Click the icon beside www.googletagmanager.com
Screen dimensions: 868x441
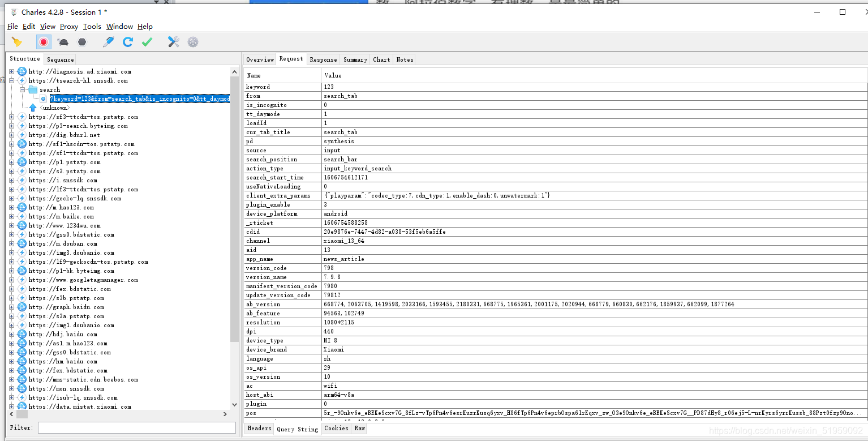point(22,280)
